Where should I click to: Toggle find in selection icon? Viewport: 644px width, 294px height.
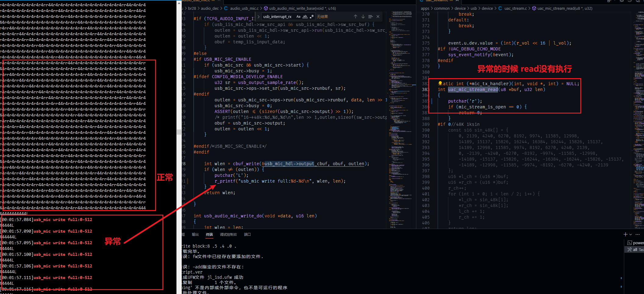(370, 16)
